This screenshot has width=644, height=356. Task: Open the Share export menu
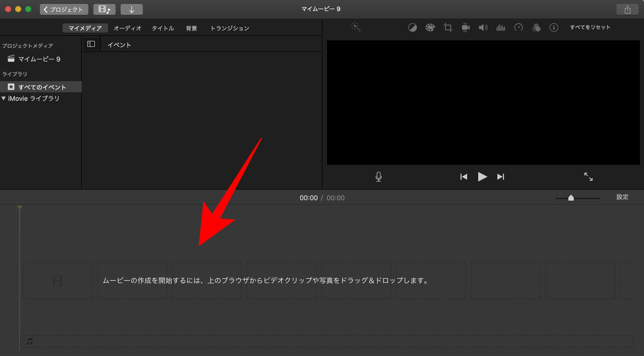628,9
